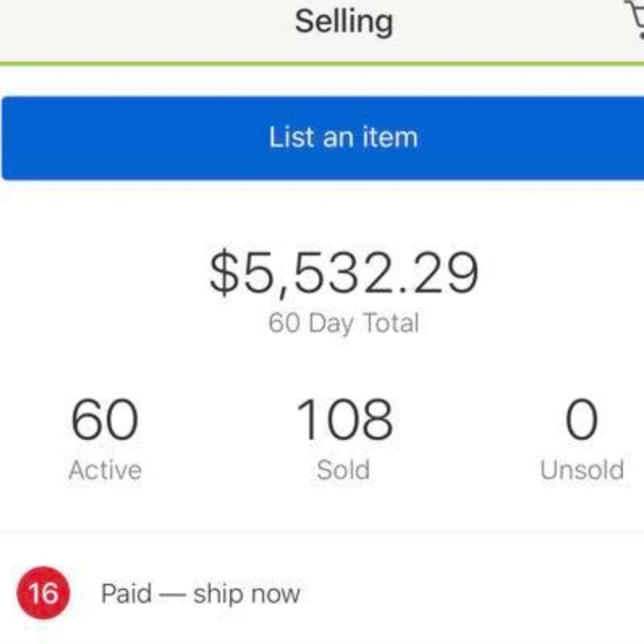Open the 60 active listings number

[104, 419]
